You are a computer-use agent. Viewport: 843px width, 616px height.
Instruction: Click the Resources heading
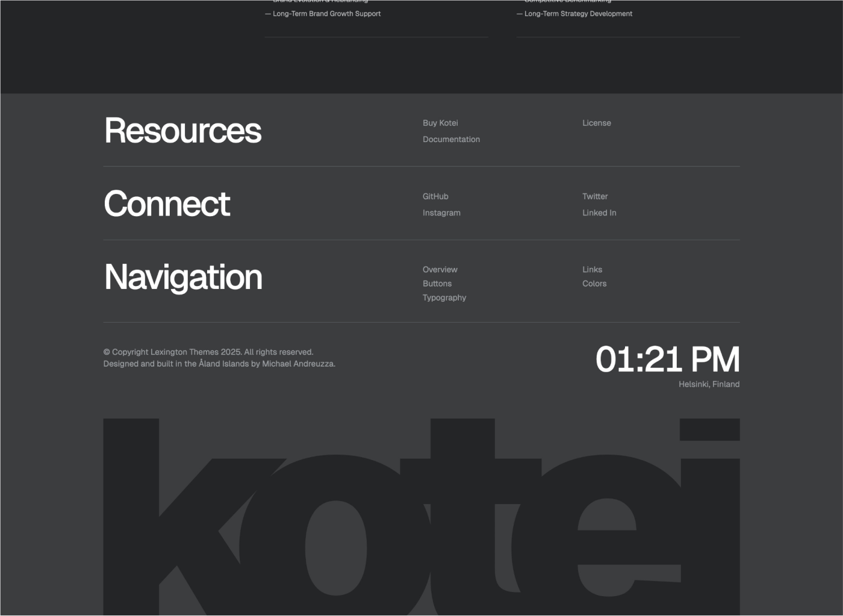pos(183,131)
